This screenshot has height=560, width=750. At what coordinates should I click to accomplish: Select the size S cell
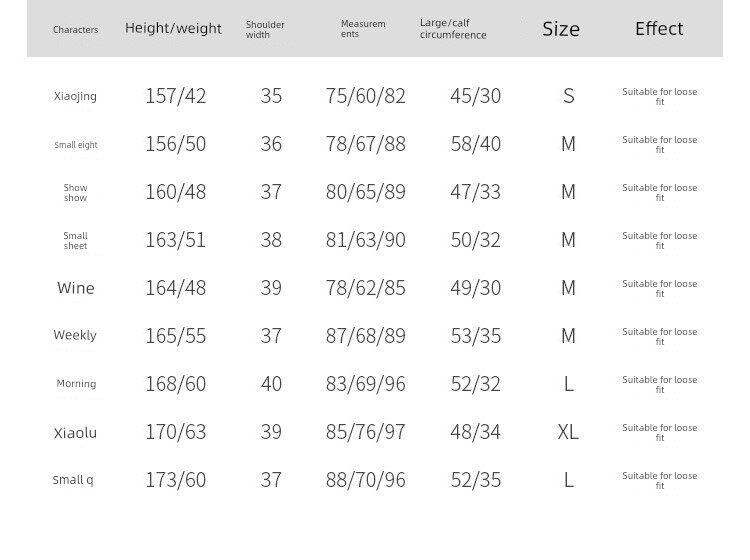(x=568, y=96)
